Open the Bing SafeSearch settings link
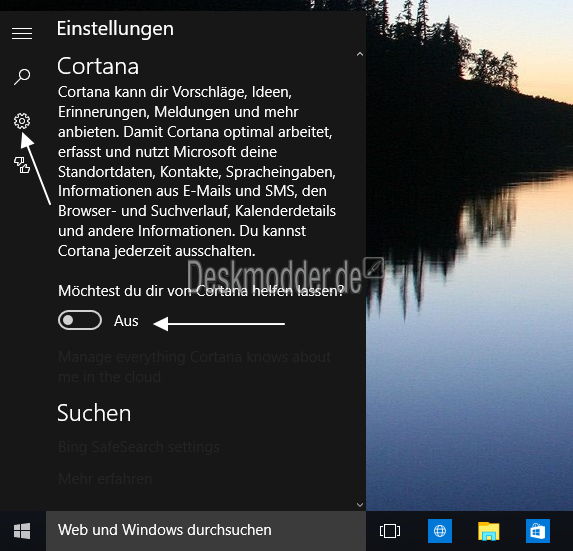The height and width of the screenshot is (551, 573). (x=139, y=447)
